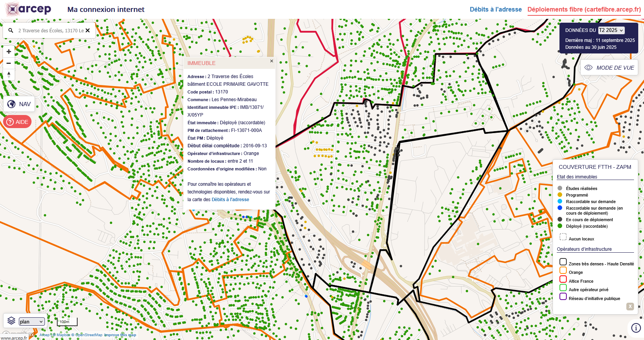Zoom in on the map
This screenshot has width=644, height=340.
(9, 52)
